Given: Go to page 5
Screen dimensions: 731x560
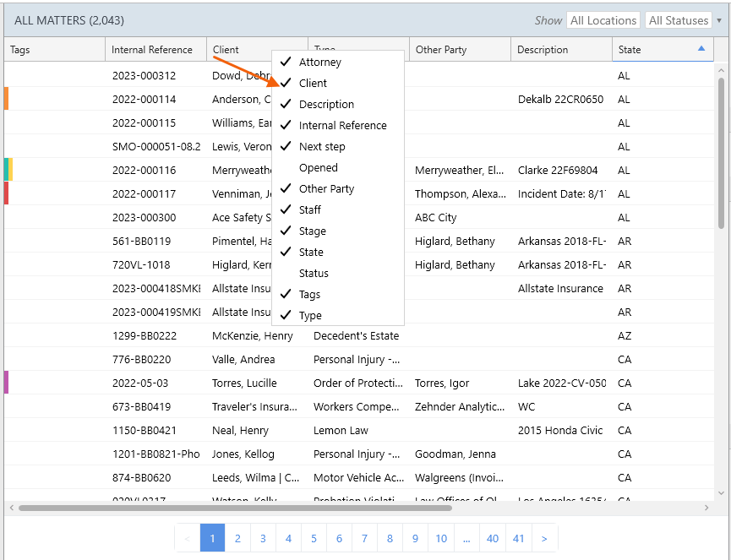Looking at the screenshot, I should (314, 538).
